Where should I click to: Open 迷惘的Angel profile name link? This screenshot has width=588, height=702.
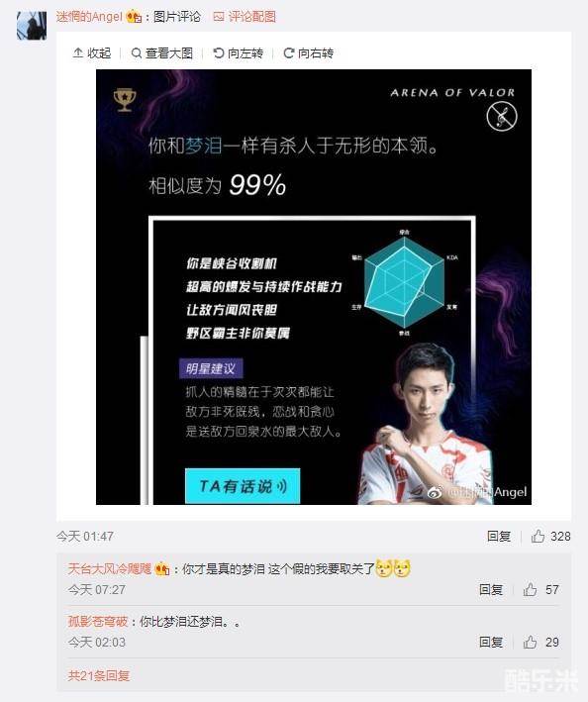coord(89,17)
